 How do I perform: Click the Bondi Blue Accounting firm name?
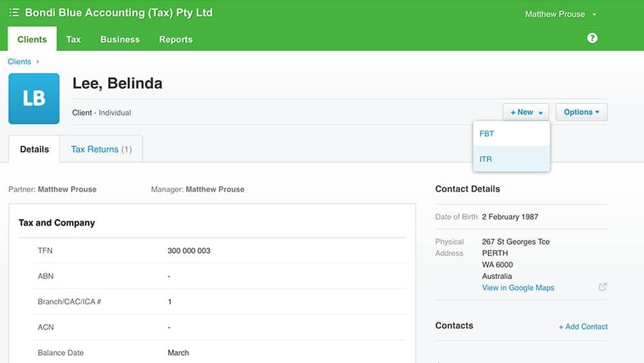[x=118, y=13]
